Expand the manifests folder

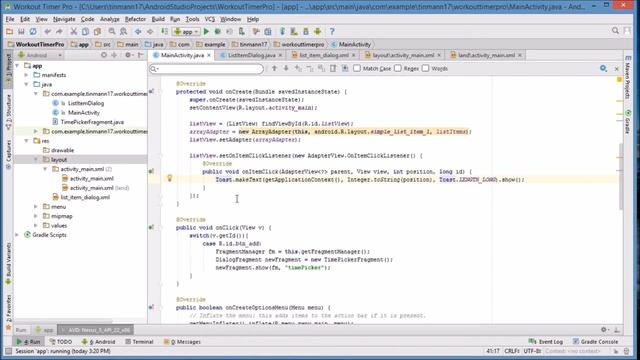click(x=27, y=75)
